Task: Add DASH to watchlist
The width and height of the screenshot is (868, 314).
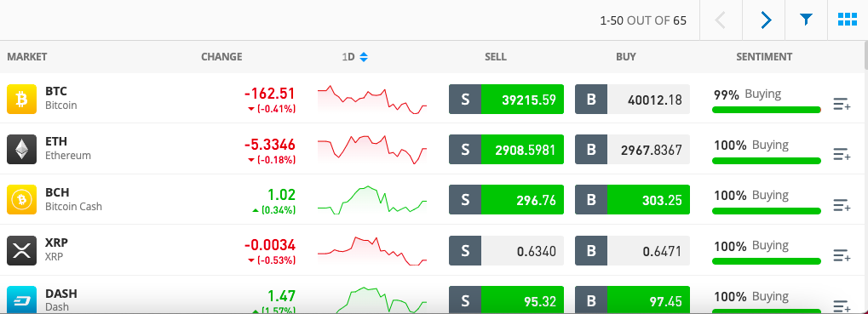Action: [x=842, y=305]
